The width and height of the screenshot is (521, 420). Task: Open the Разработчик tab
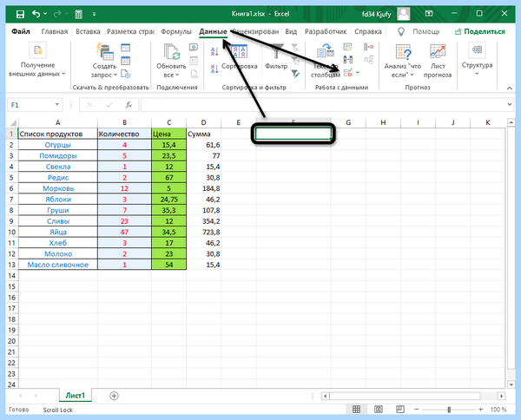click(x=326, y=31)
